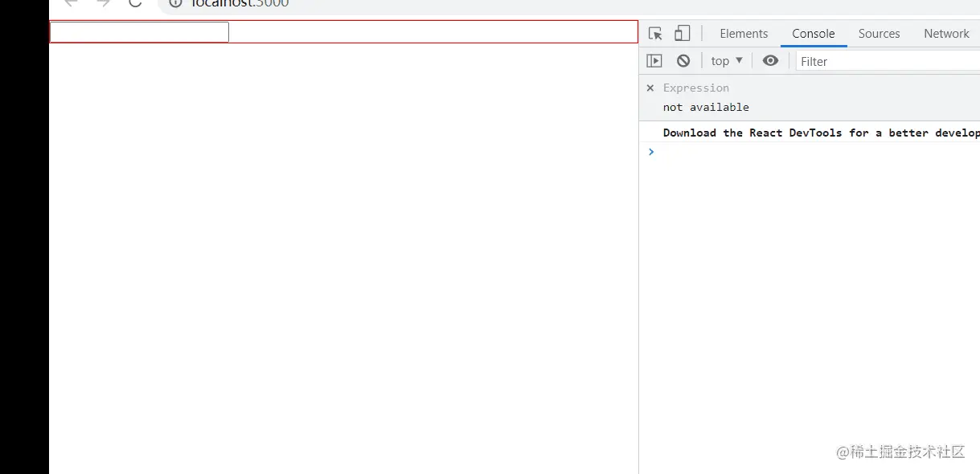Focus the text input on the page

[140, 32]
